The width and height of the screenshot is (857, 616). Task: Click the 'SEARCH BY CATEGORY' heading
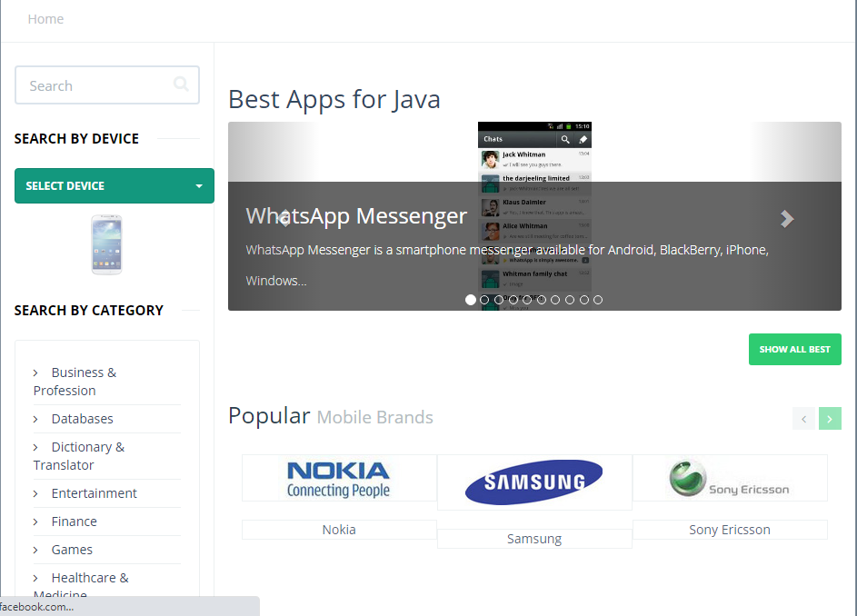(x=88, y=311)
